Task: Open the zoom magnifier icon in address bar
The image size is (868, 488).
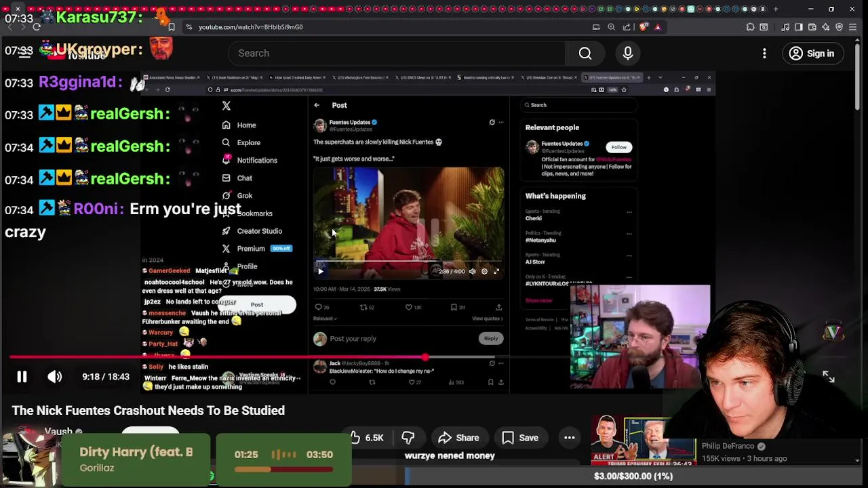Action: pyautogui.click(x=611, y=27)
